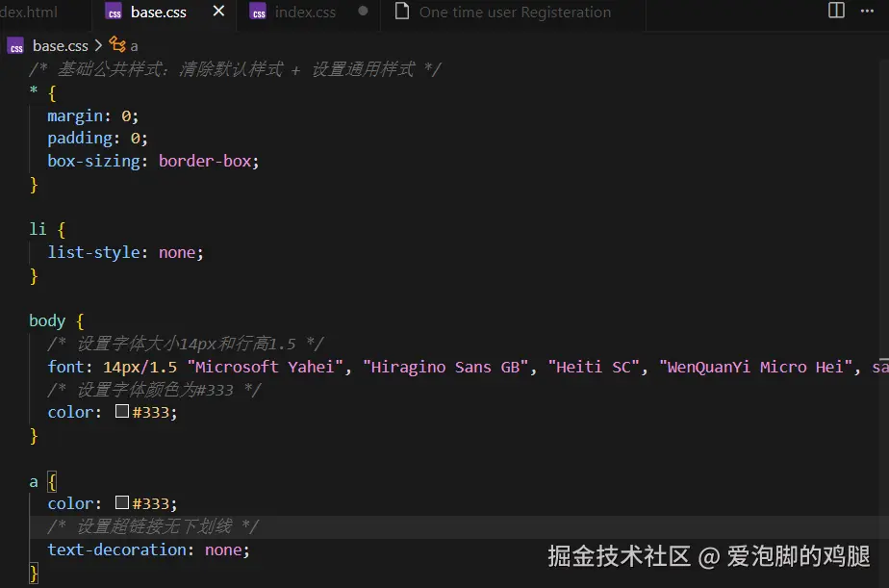
Task: Click the unsaved dot on index.css tab
Action: pos(363,12)
